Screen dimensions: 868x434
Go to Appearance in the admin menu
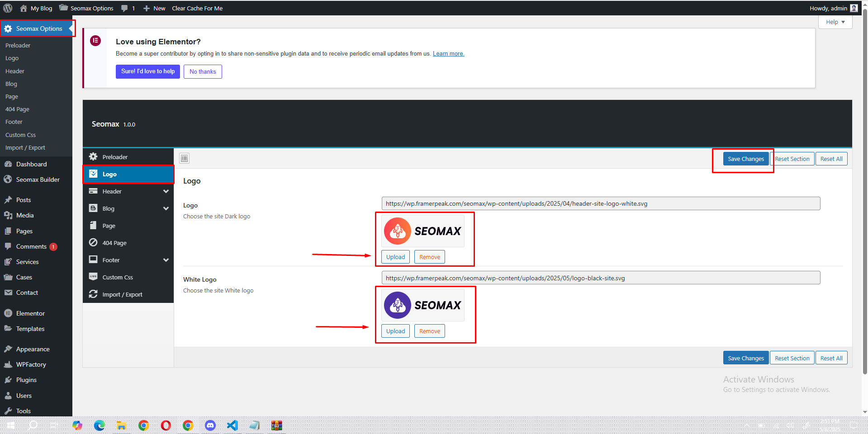coord(33,349)
